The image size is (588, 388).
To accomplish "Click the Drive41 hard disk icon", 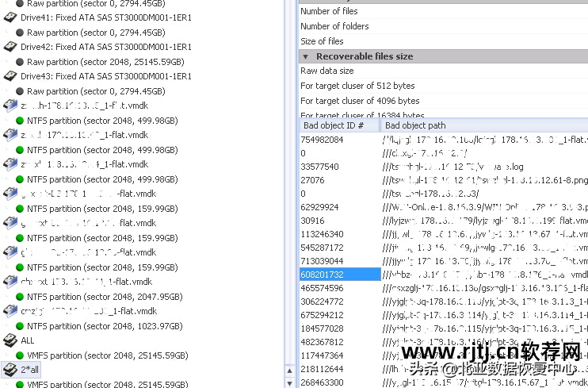I will (x=10, y=17).
